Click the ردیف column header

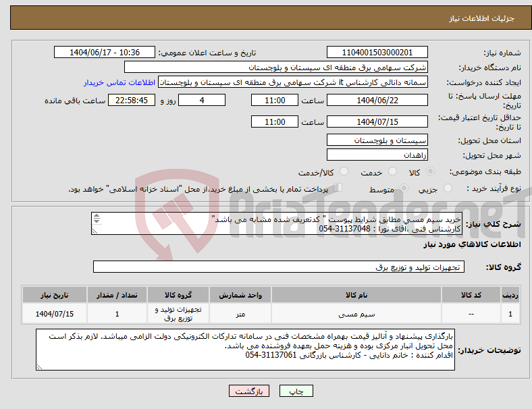click(510, 295)
